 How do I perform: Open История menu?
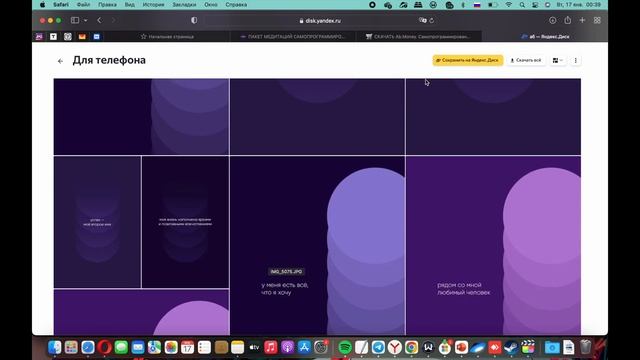[153, 4]
